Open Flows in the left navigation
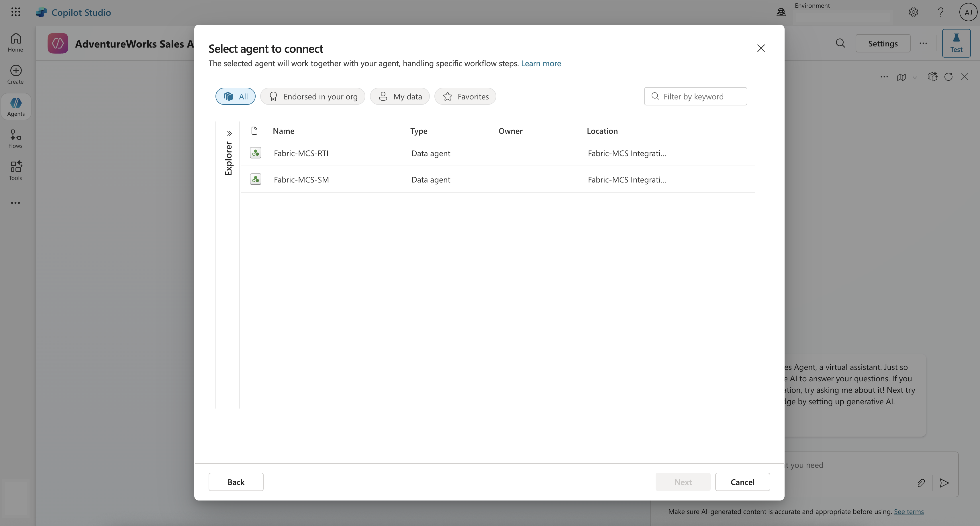 (15, 138)
